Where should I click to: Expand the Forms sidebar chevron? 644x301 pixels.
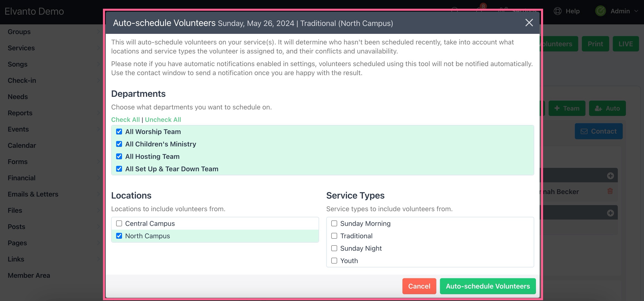(x=98, y=162)
